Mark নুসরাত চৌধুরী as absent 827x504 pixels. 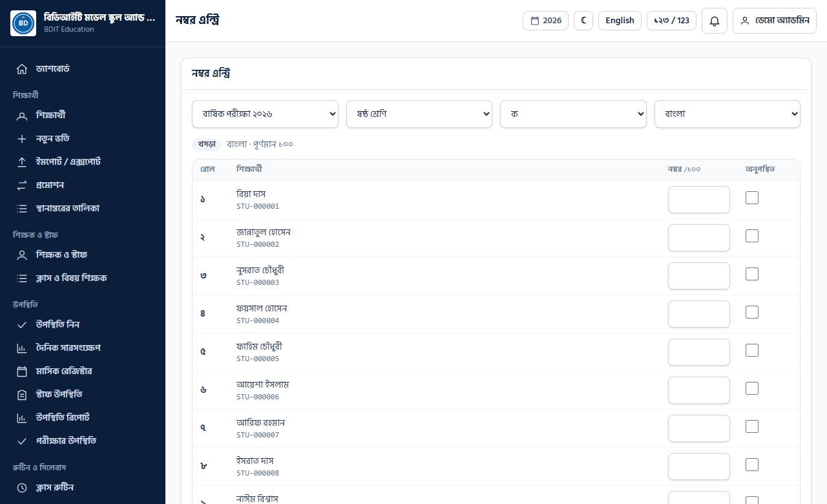(752, 274)
